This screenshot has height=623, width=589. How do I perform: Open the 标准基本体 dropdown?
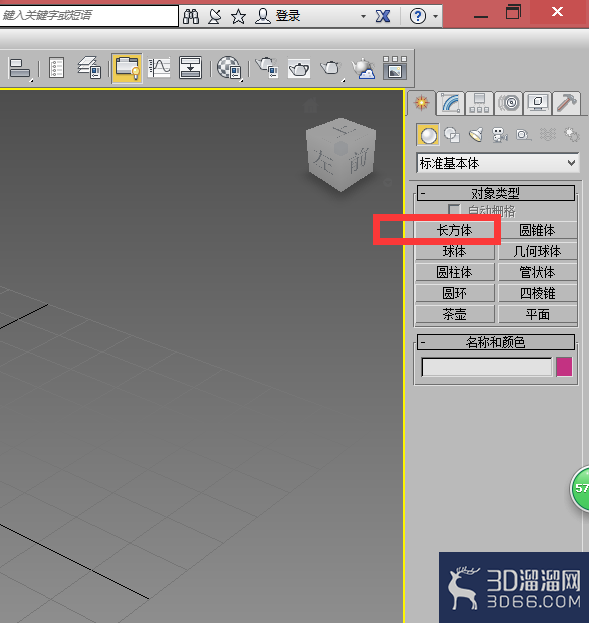498,163
